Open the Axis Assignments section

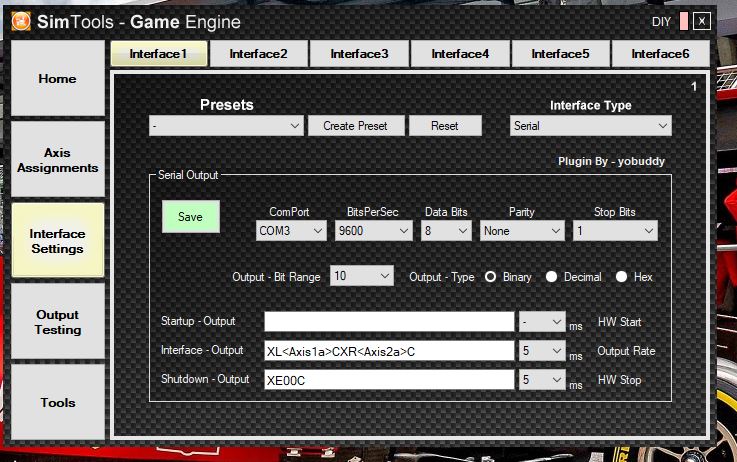click(57, 160)
